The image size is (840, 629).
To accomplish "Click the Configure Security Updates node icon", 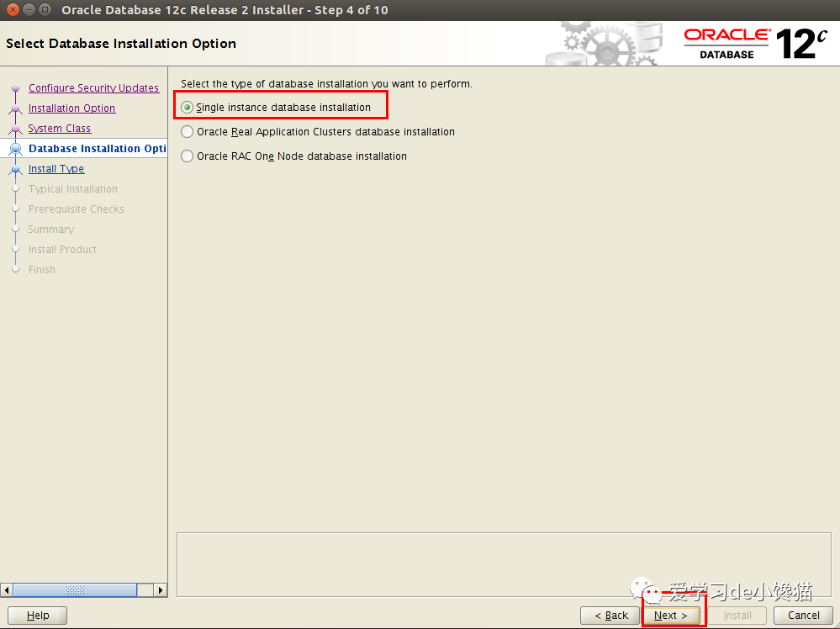I will click(x=15, y=87).
